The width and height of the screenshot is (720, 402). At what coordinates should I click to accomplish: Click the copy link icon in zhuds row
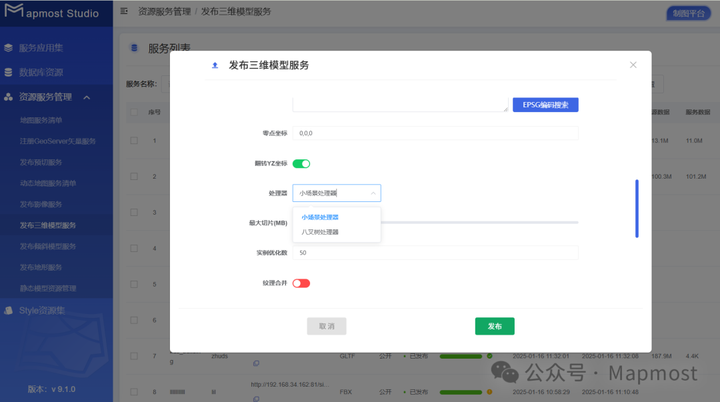click(256, 363)
